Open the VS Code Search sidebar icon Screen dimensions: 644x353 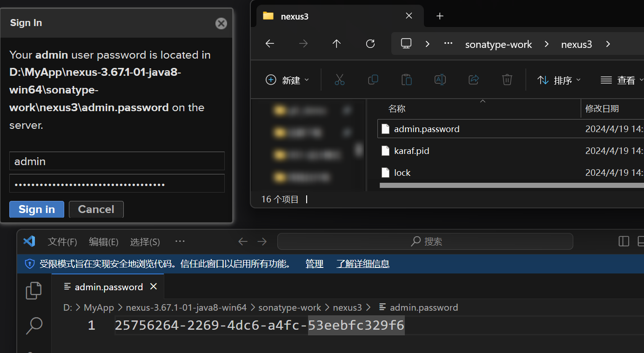[34, 326]
